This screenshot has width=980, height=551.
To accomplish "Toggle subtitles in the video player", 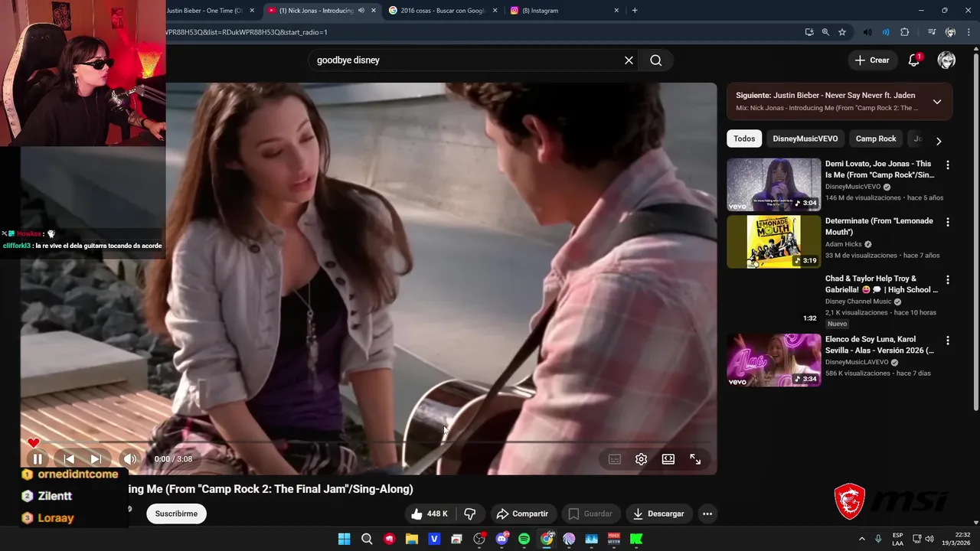I will [x=614, y=459].
